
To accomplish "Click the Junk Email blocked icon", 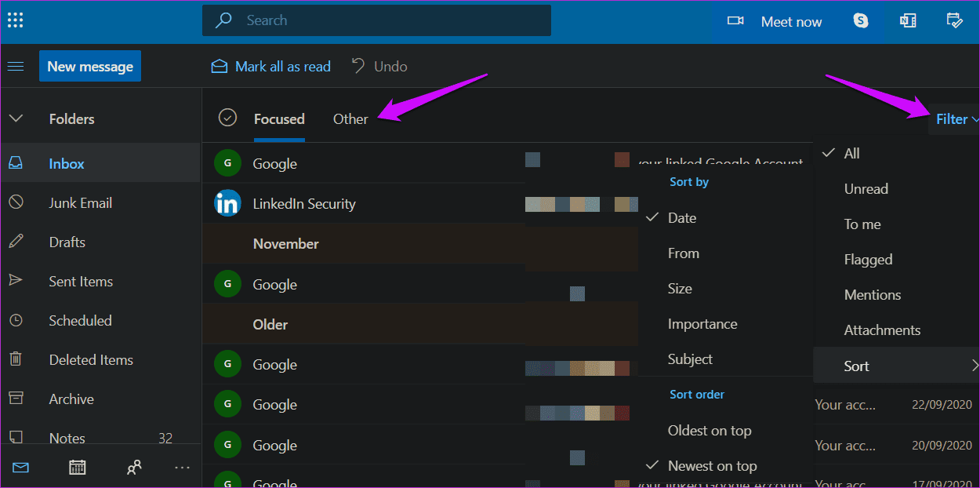I will pos(16,202).
